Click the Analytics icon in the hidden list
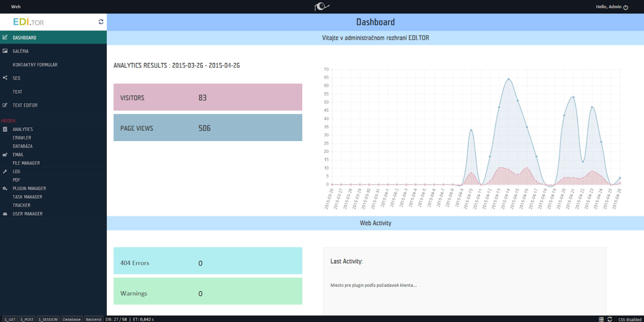Screen dimensions: 644x322 (5, 129)
